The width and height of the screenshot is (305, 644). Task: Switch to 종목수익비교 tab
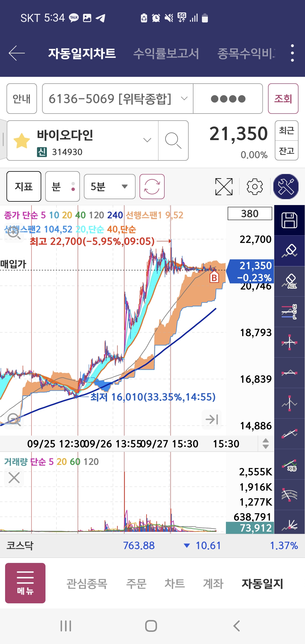point(246,53)
